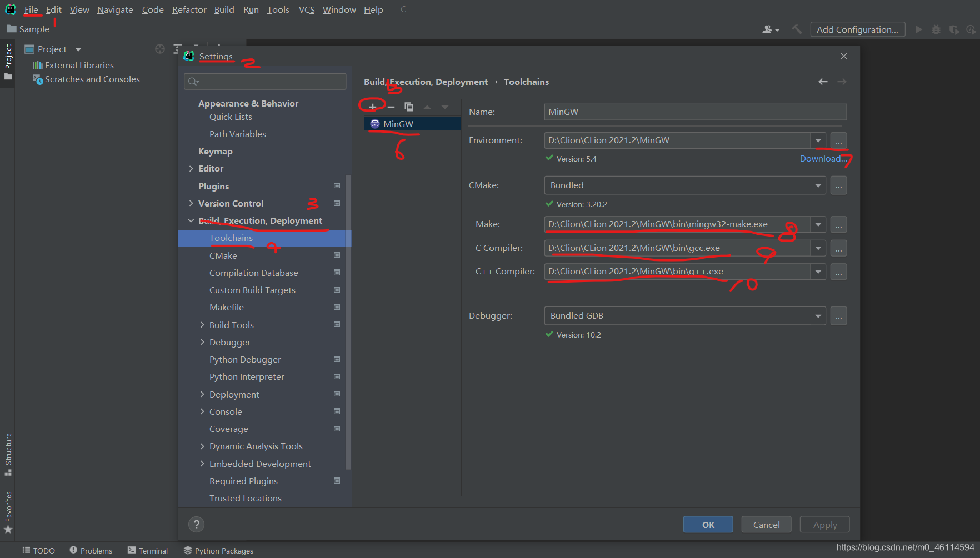Open the File menu
This screenshot has height=558, width=980.
[x=31, y=9]
